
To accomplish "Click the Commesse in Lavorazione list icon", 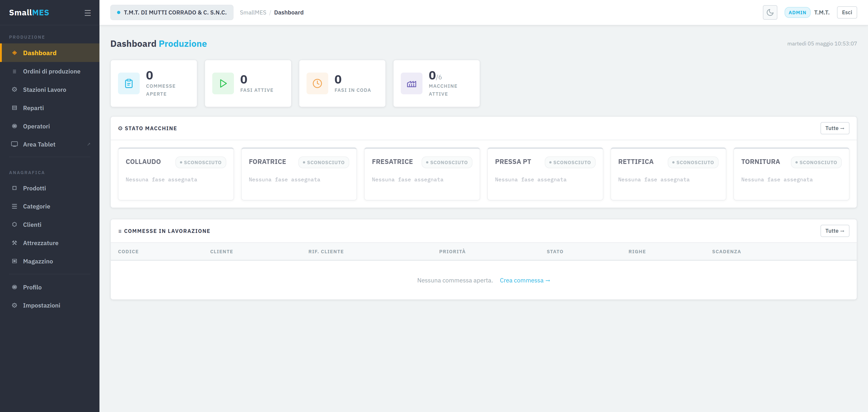I will coord(120,231).
